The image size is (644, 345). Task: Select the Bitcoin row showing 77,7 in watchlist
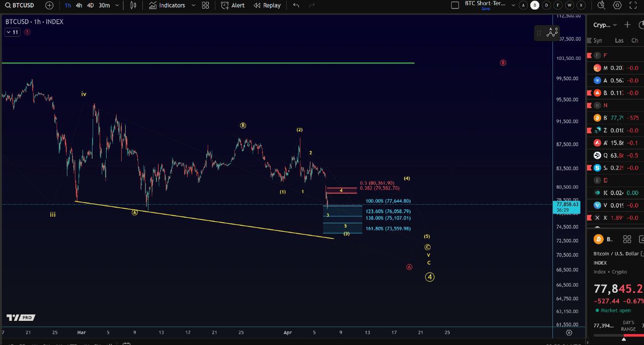[616, 118]
